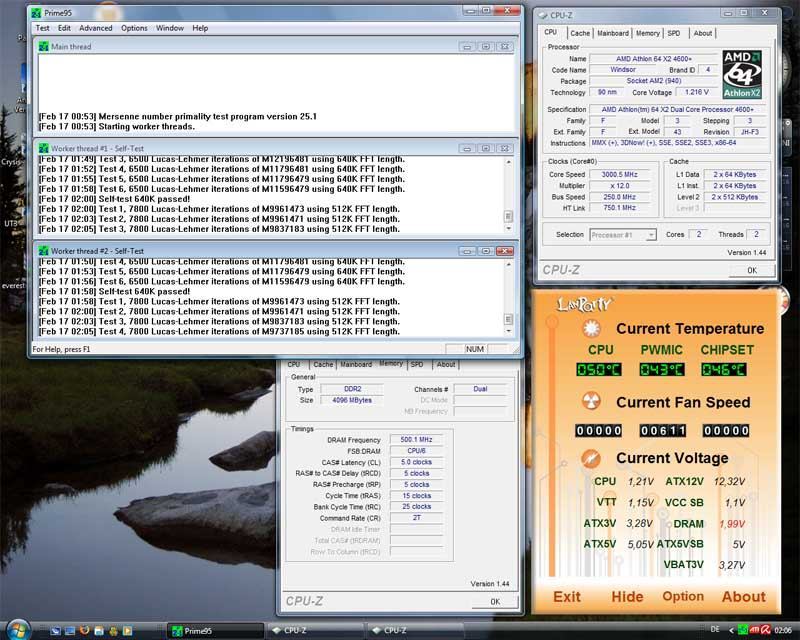Click the DRAM Frequency value 500.1 MHz

416,439
